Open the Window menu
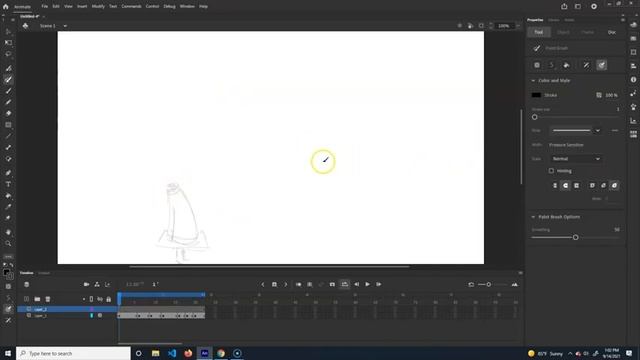 coord(187,7)
